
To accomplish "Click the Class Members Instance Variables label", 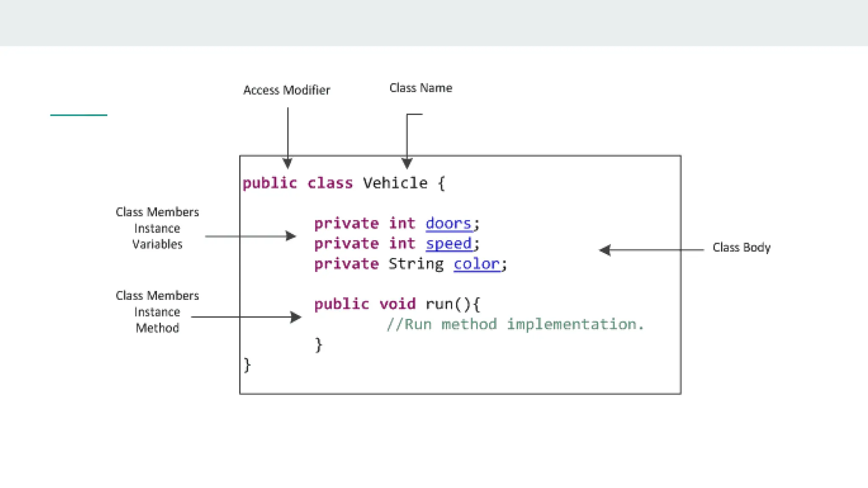I will [x=157, y=228].
